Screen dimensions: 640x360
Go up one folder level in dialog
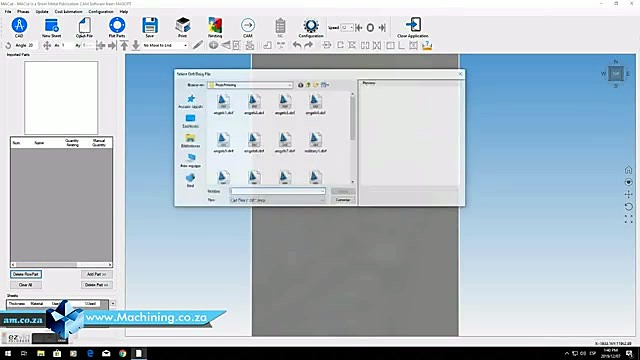(308, 85)
